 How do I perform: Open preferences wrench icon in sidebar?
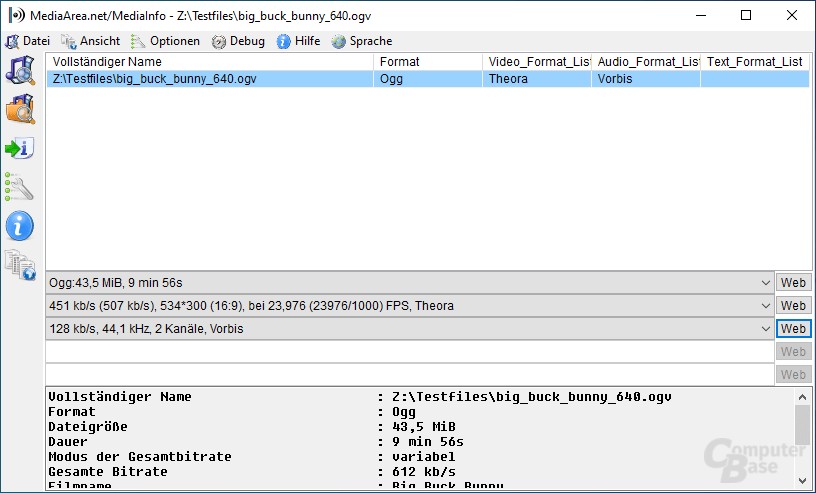pos(19,187)
